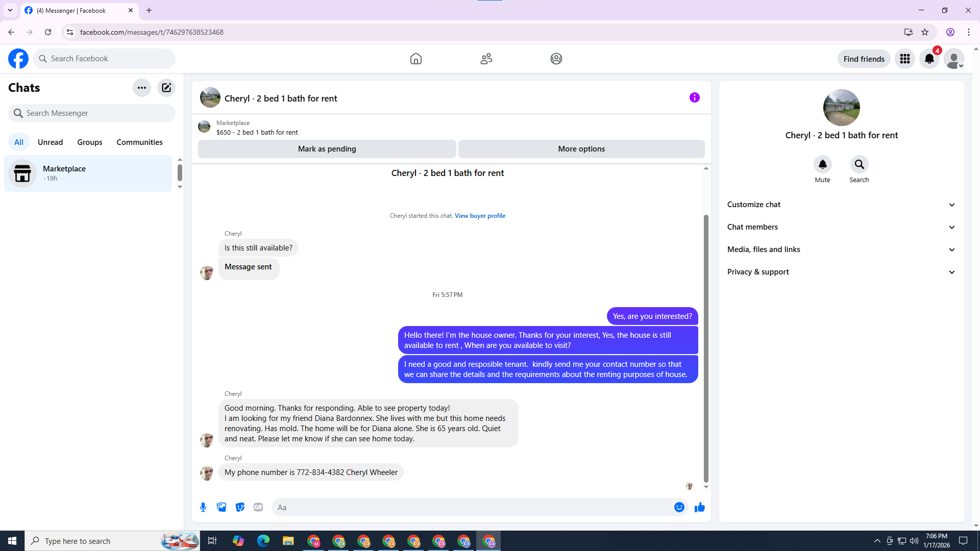Toggle conversation information panel icon
980x551 pixels.
tap(694, 97)
